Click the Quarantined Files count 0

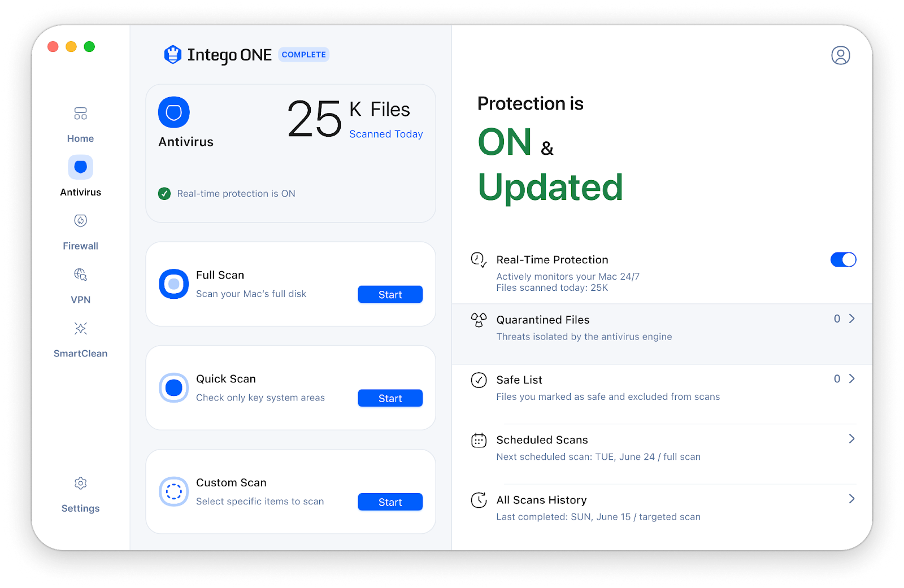(x=837, y=319)
